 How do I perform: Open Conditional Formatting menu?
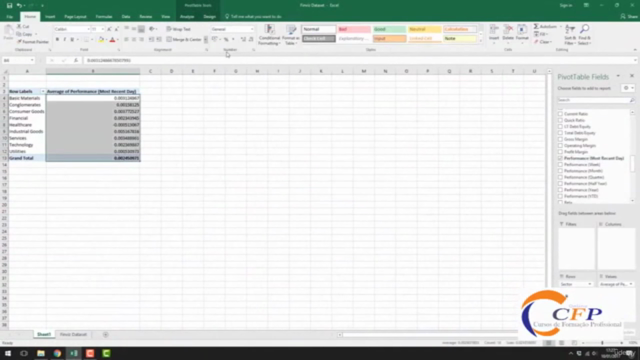click(269, 35)
